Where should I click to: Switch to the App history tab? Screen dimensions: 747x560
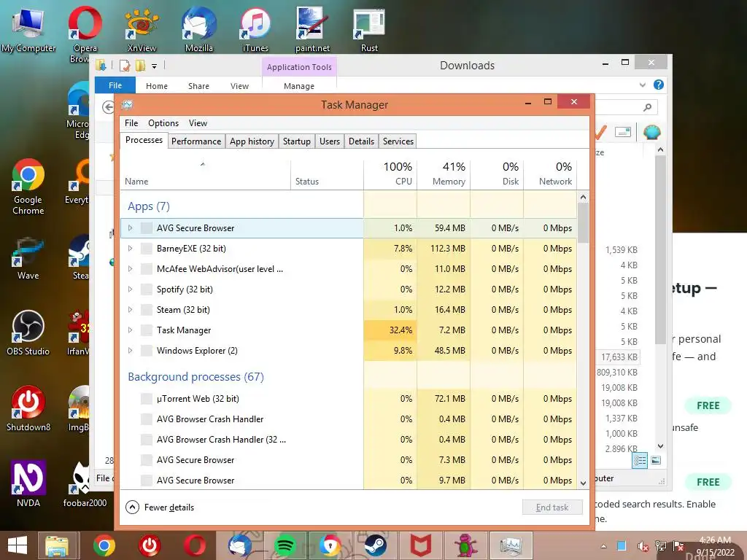(252, 141)
